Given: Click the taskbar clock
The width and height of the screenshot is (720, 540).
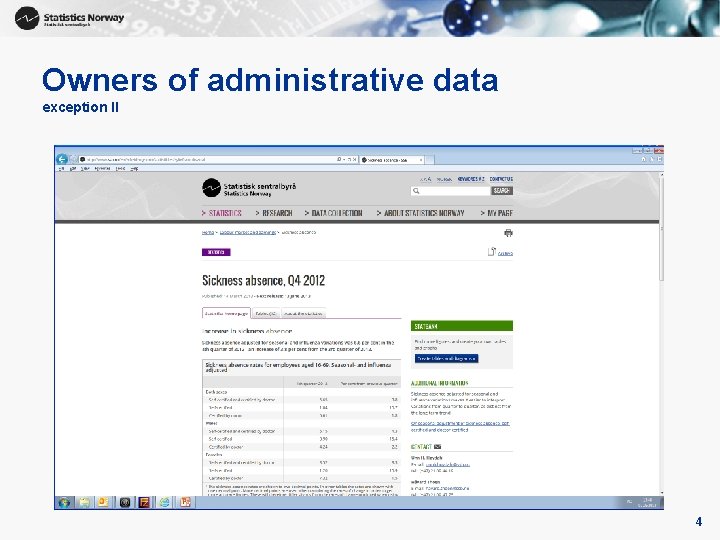Looking at the screenshot, I should 647,502.
